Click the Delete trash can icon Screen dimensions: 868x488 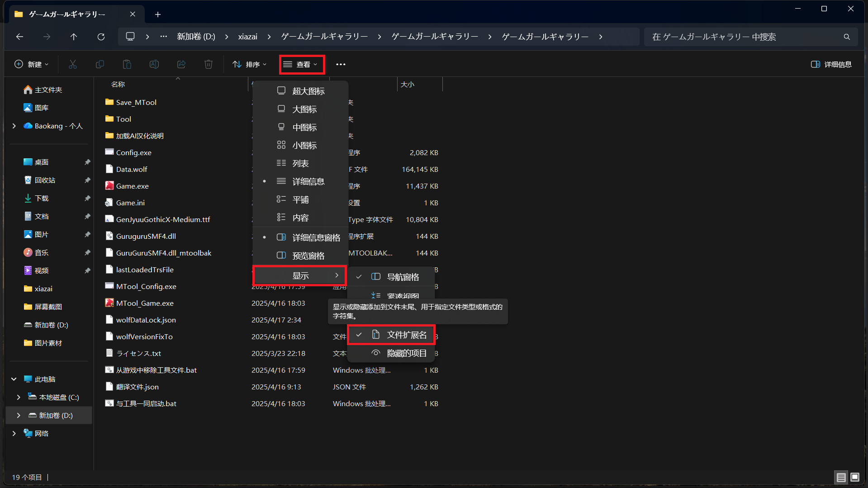[x=209, y=64]
